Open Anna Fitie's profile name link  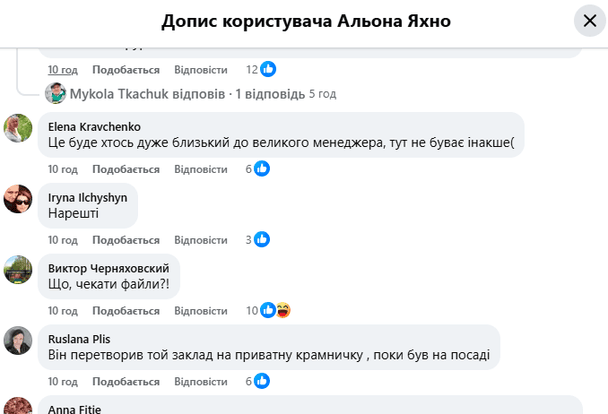click(x=74, y=408)
